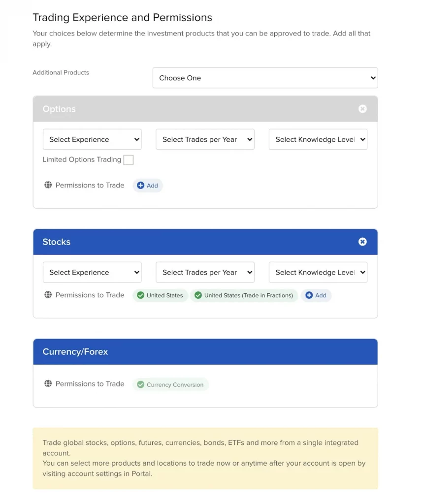The image size is (422, 504).
Task: Open Stocks Select Experience dropdown
Action: click(92, 272)
